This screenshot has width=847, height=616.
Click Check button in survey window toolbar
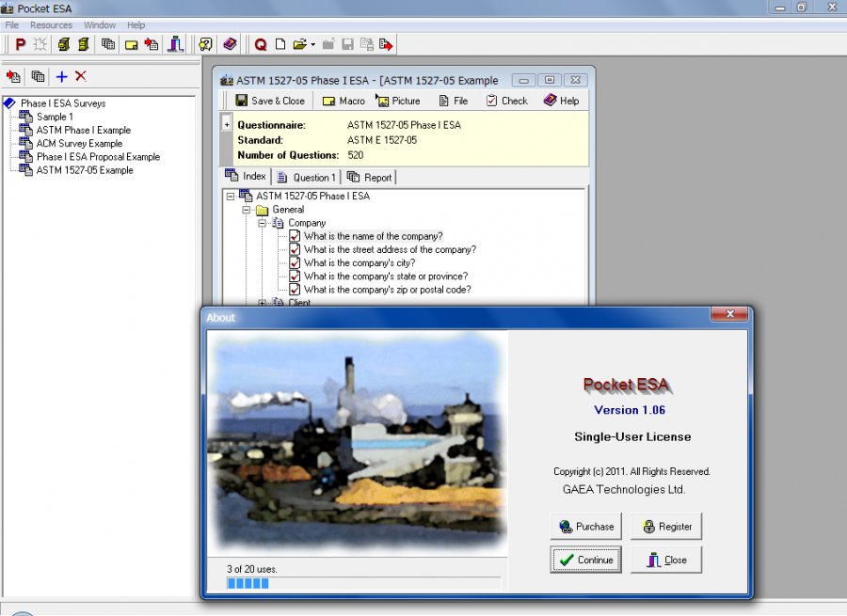pos(506,101)
